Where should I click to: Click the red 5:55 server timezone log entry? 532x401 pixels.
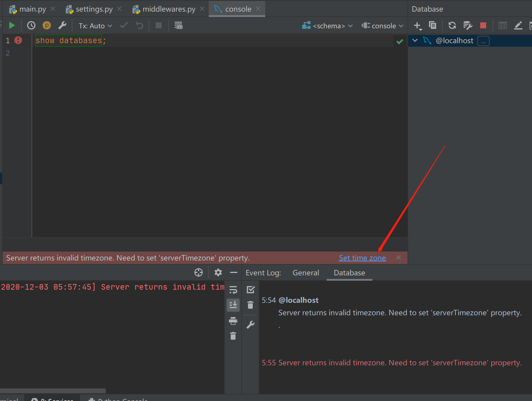[x=391, y=363]
